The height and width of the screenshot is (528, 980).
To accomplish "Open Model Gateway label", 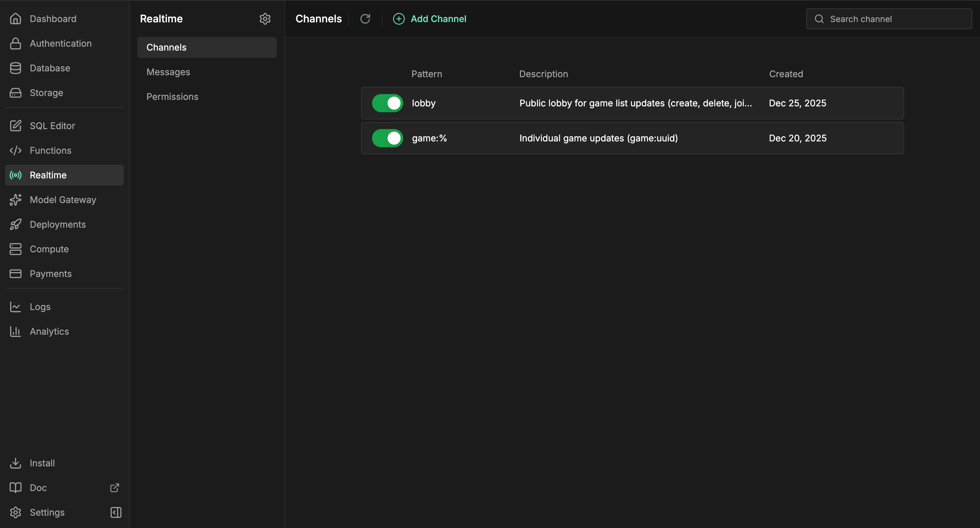I will [63, 200].
